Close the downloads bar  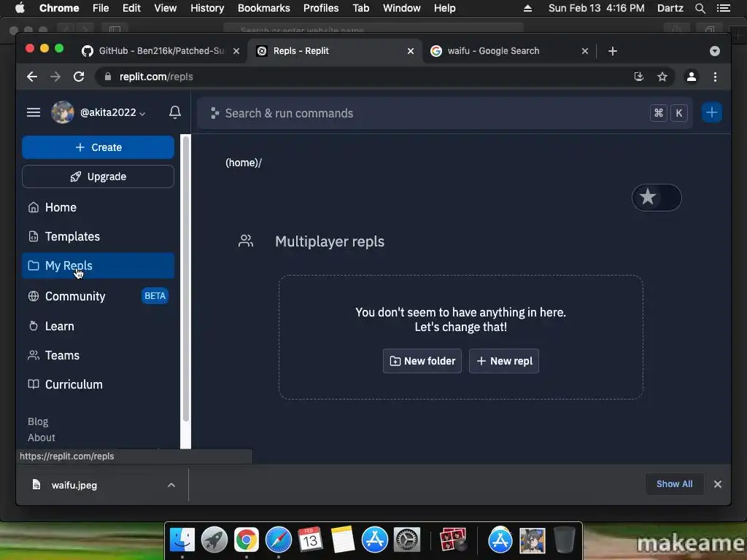pos(718,484)
